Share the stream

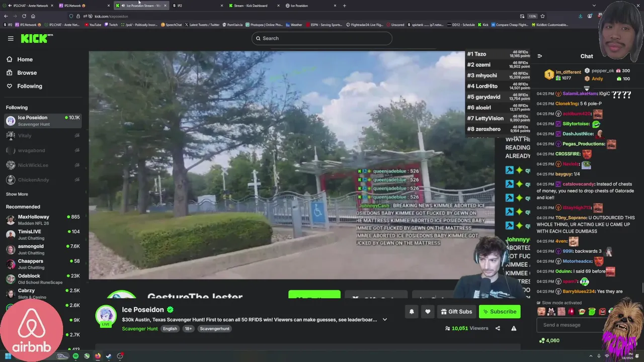point(498,328)
